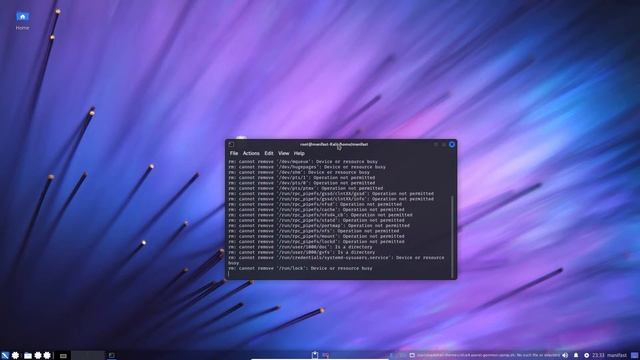Click the '/dev/pts/ptmx' error line
This screenshot has width=640, height=360.
click(x=306, y=188)
